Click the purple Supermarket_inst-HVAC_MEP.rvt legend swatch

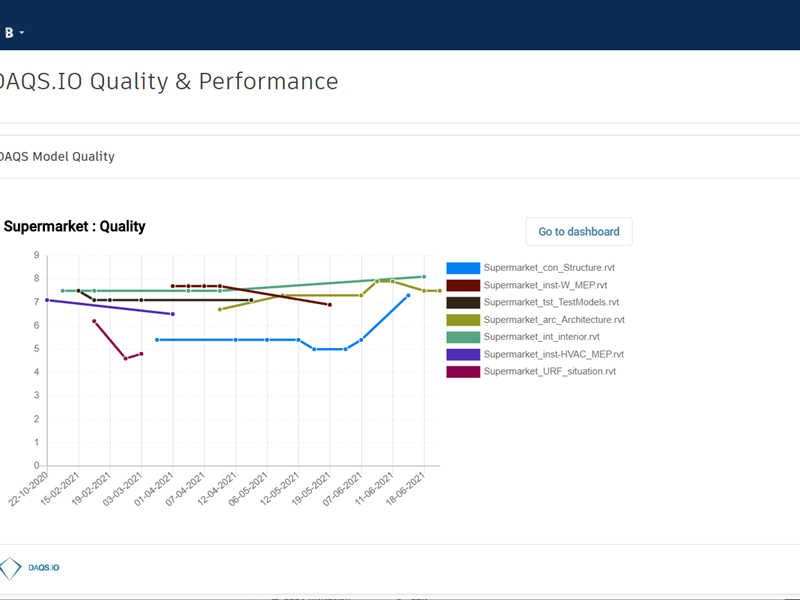point(463,355)
